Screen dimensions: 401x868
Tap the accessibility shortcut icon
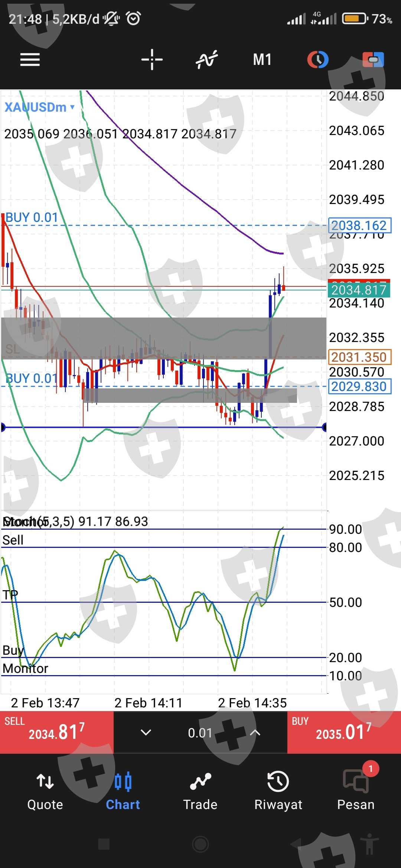369,844
